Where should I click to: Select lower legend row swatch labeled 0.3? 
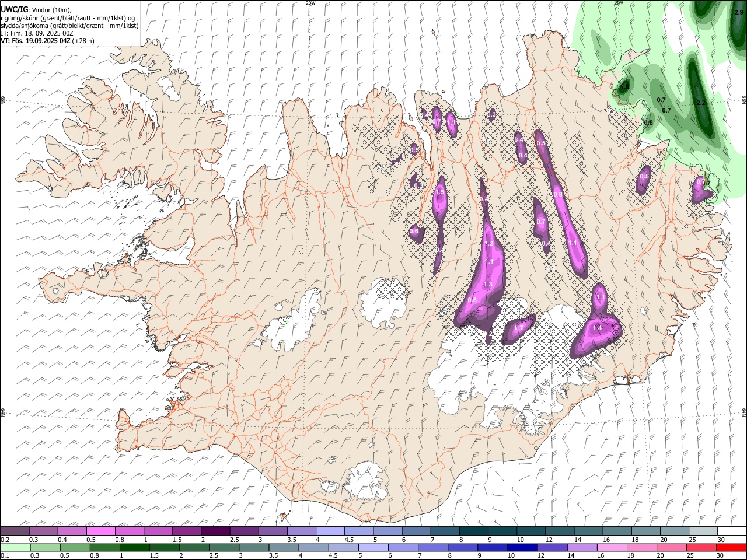pyautogui.click(x=45, y=547)
